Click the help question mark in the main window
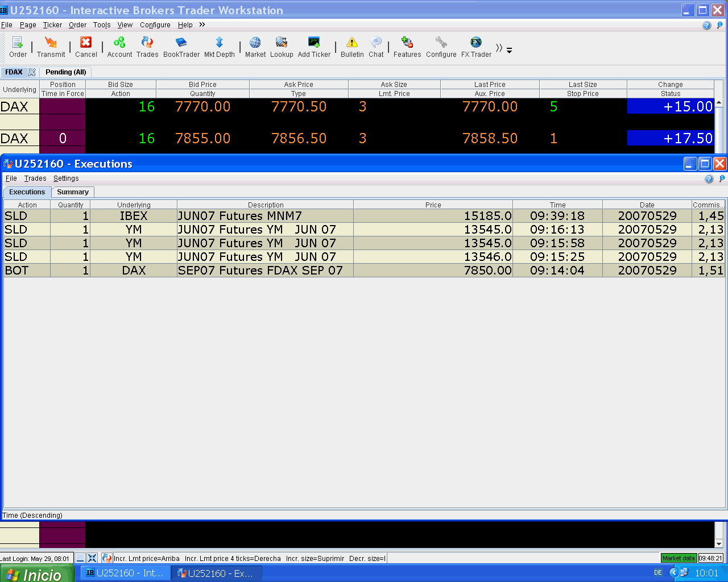This screenshot has width=728, height=582. click(707, 26)
